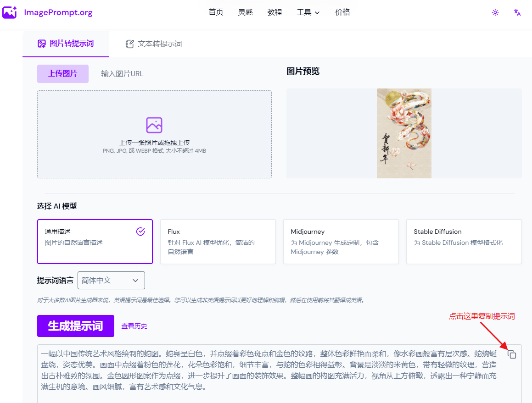Toggle the light/dark theme sun icon
The height and width of the screenshot is (403, 532).
tap(495, 12)
